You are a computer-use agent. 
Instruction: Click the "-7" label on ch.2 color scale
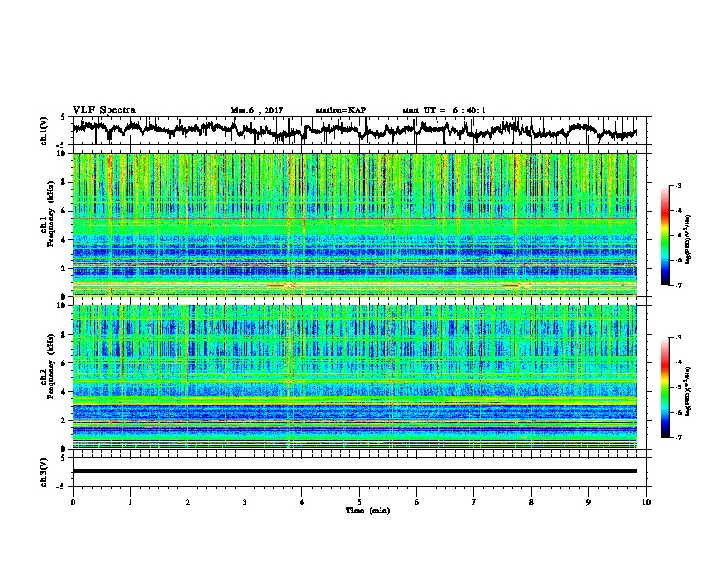click(677, 438)
